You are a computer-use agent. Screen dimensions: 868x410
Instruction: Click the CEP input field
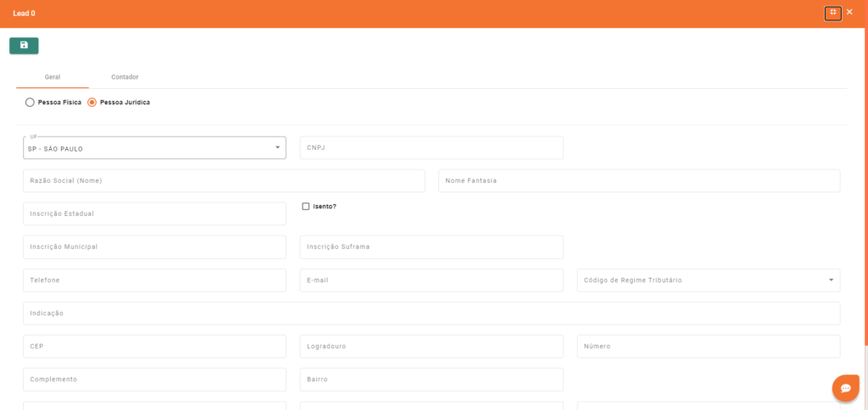pyautogui.click(x=154, y=346)
